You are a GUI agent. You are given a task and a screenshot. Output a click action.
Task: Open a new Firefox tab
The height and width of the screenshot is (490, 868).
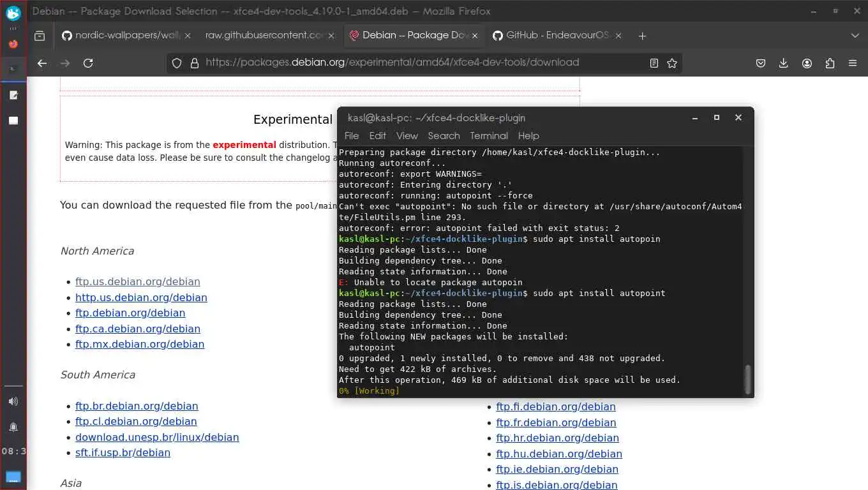click(x=642, y=36)
